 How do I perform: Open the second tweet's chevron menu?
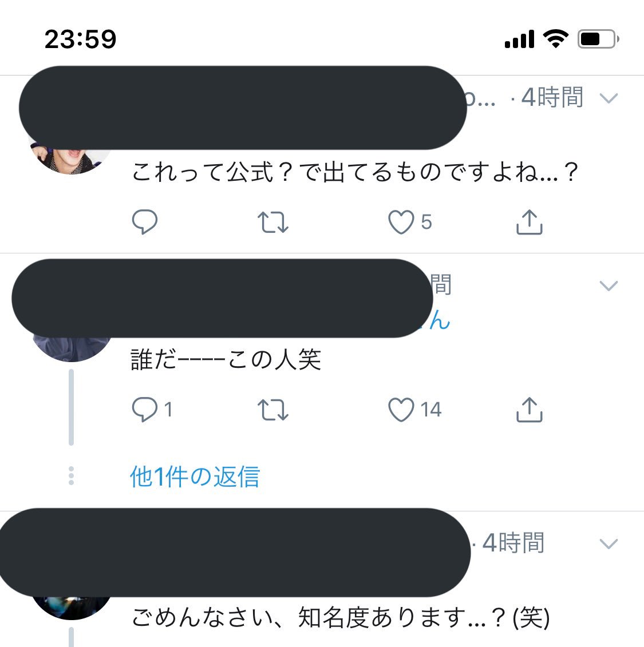pos(609,285)
